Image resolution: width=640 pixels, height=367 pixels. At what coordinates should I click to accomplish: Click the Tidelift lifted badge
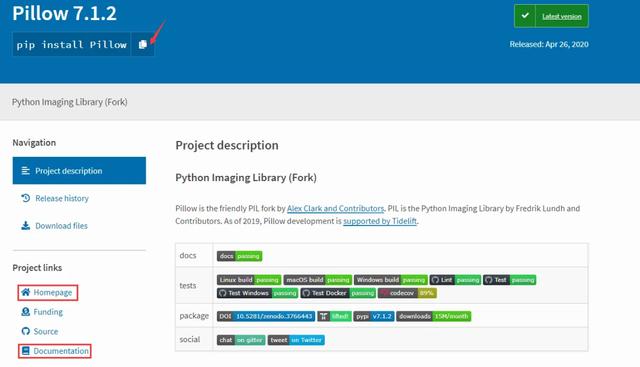(334, 316)
